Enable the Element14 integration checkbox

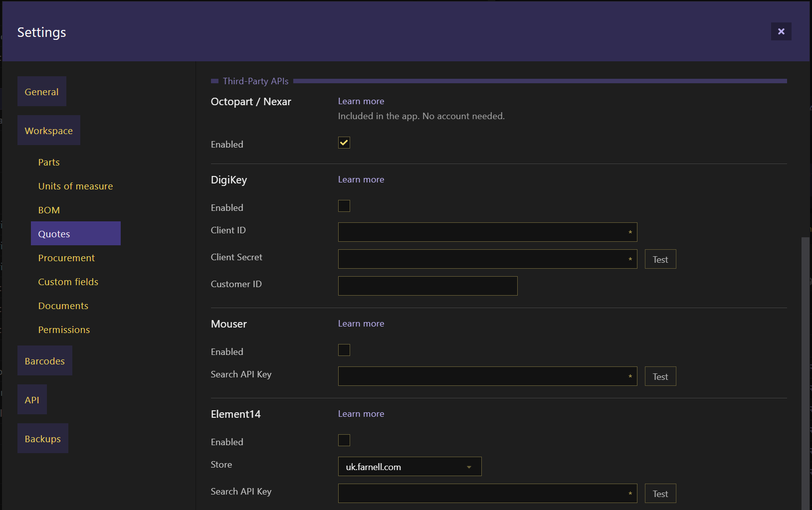point(344,440)
